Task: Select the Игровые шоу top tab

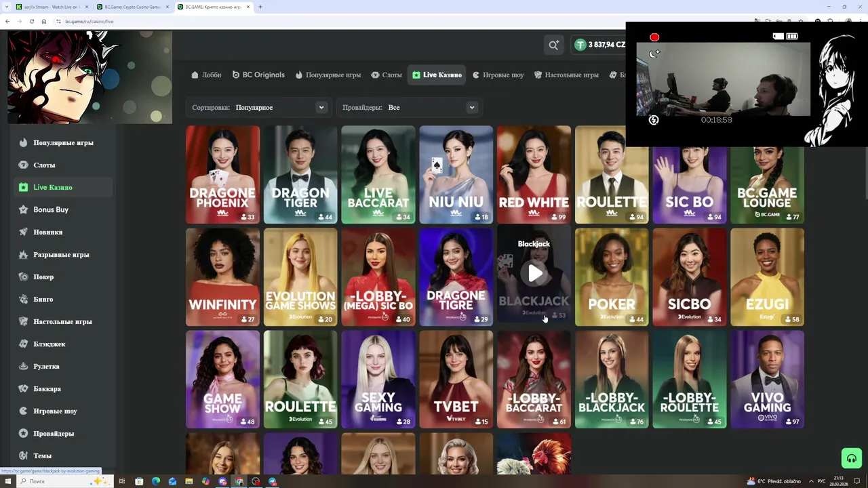Action: pos(498,75)
